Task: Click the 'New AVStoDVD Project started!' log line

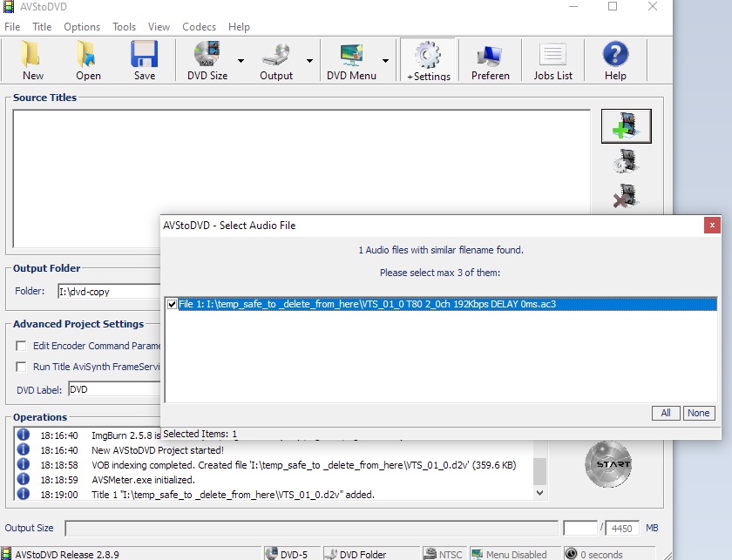Action: [158, 450]
